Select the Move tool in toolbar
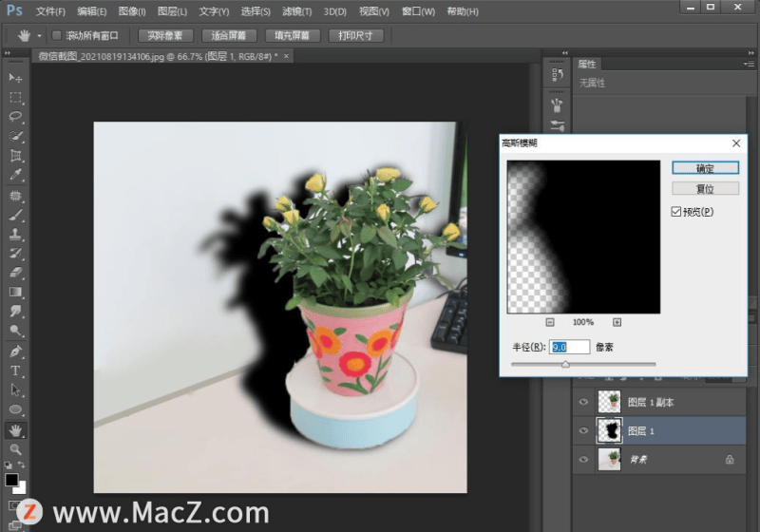760x532 pixels. 16,77
